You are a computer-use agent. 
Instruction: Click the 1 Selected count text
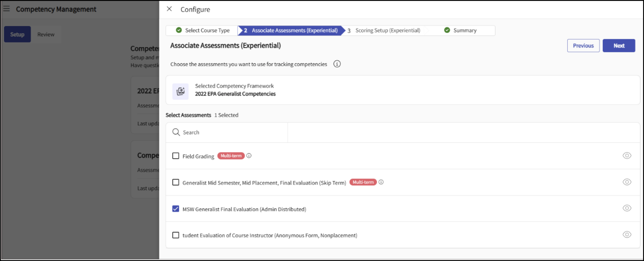(x=226, y=115)
